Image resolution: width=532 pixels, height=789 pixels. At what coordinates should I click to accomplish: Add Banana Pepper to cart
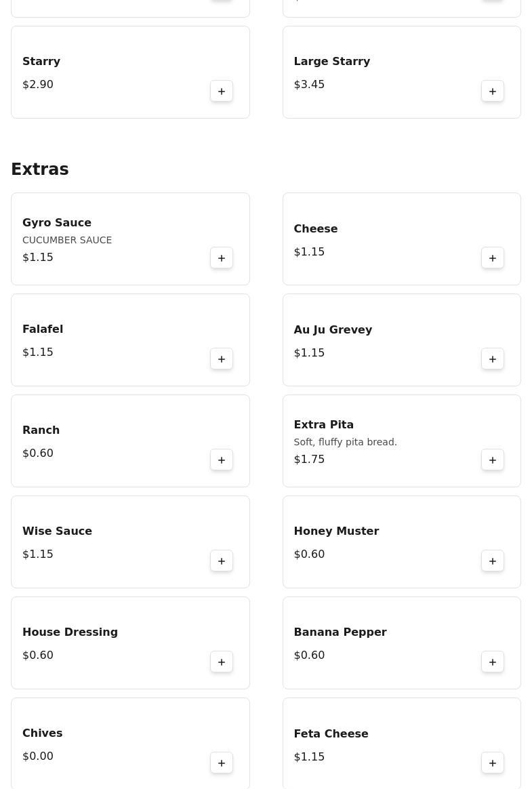tap(493, 662)
